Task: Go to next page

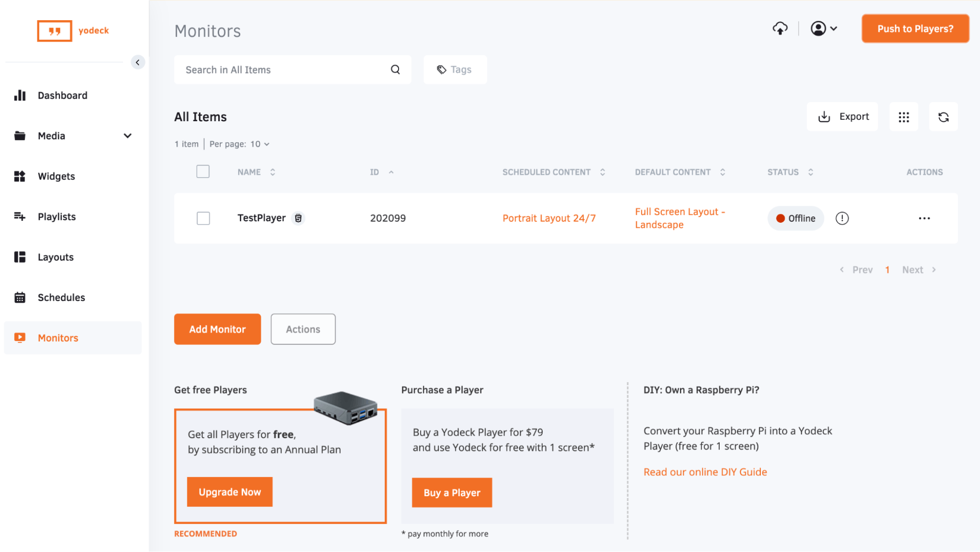Action: coord(919,270)
